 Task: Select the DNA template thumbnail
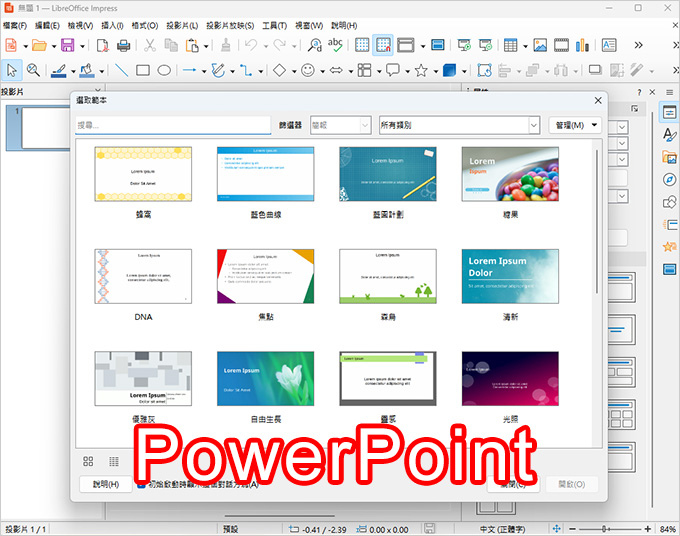(143, 276)
